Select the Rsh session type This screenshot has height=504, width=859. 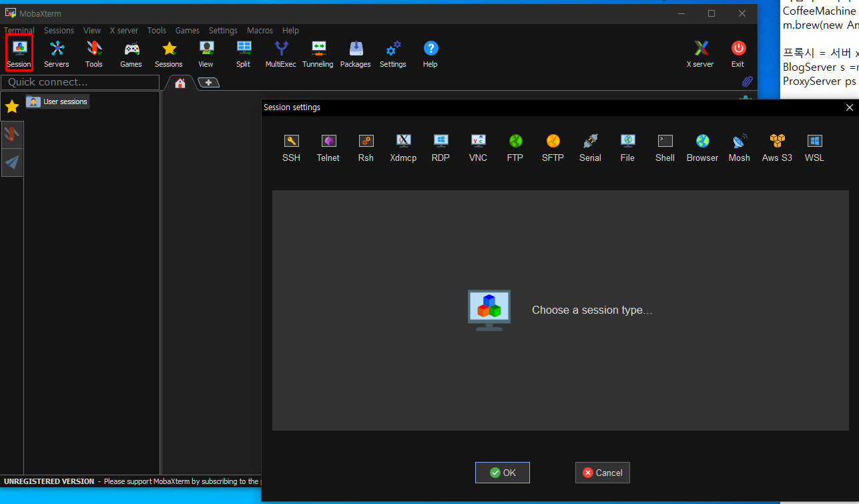coord(366,148)
